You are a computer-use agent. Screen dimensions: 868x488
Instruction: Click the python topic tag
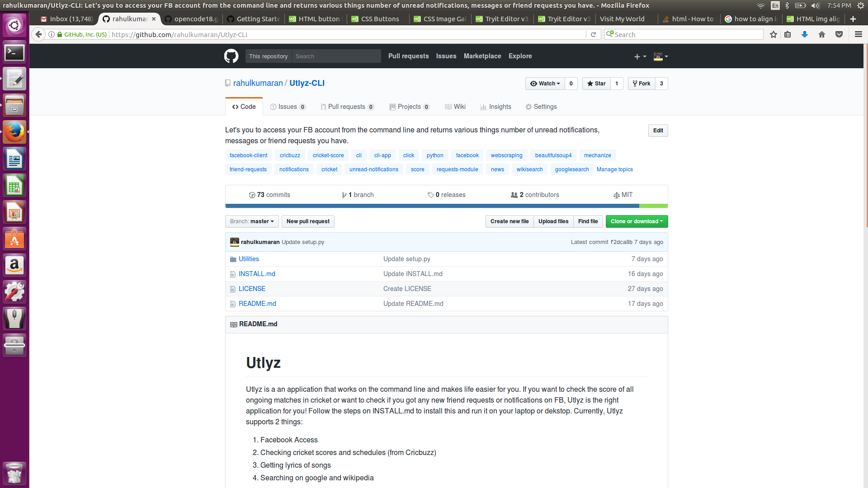pyautogui.click(x=435, y=155)
